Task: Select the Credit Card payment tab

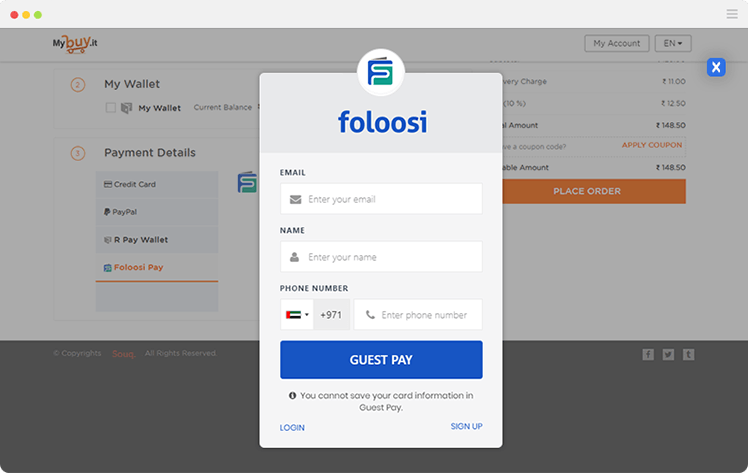Action: tap(157, 185)
